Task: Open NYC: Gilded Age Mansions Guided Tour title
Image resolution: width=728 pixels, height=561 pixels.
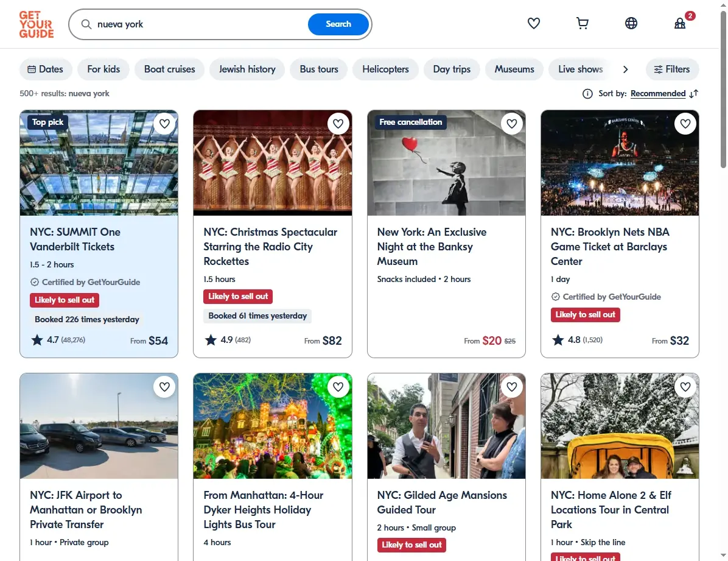Action: 442,503
